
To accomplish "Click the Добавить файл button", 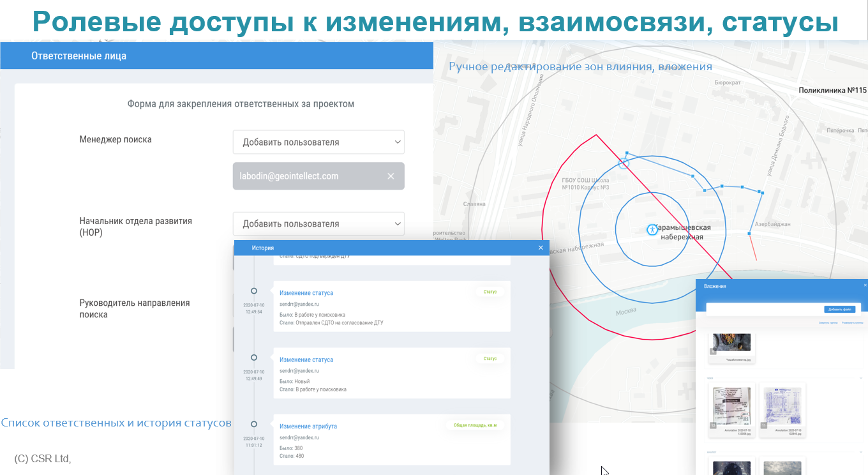I will pos(839,309).
